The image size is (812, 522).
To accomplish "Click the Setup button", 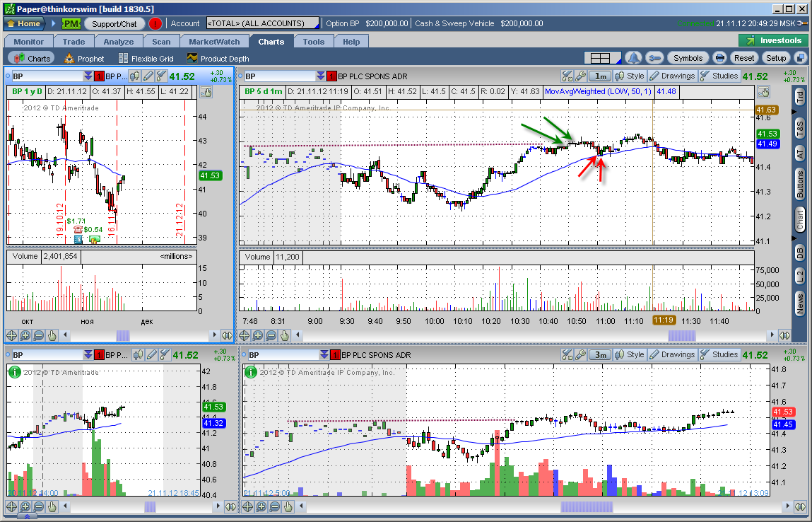I will click(776, 58).
